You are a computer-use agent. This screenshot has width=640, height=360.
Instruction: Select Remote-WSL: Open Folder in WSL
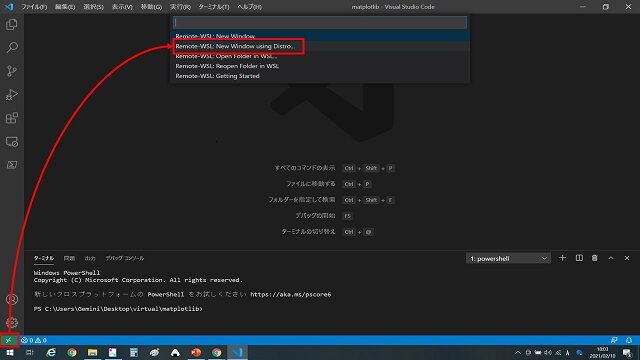click(x=320, y=56)
